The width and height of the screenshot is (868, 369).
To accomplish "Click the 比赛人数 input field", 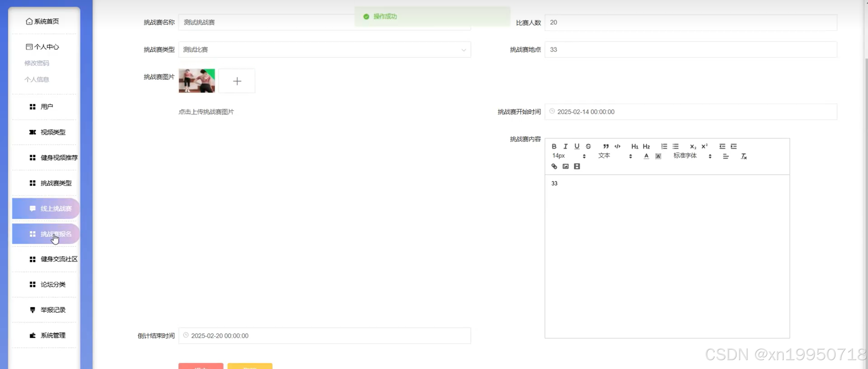I will pyautogui.click(x=691, y=22).
